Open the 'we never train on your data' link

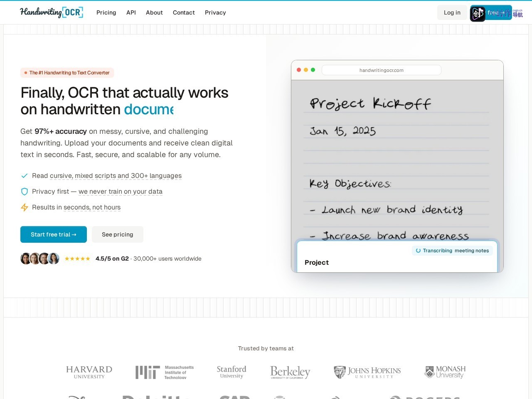121,192
